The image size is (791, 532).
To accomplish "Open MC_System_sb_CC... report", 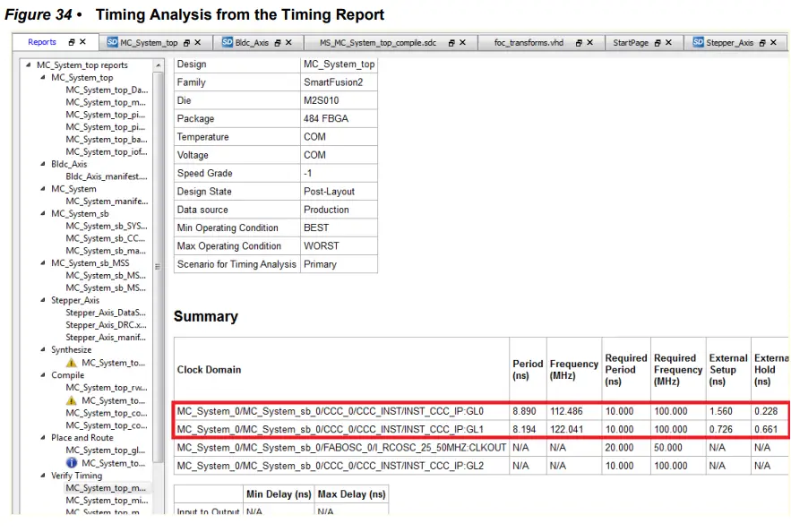I will coord(106,238).
